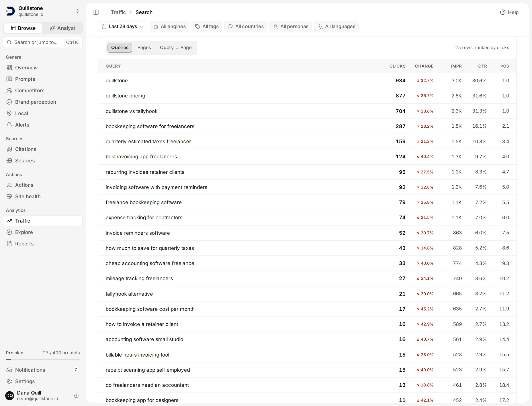Open Competitors section
This screenshot has width=532, height=406.
(43, 90)
